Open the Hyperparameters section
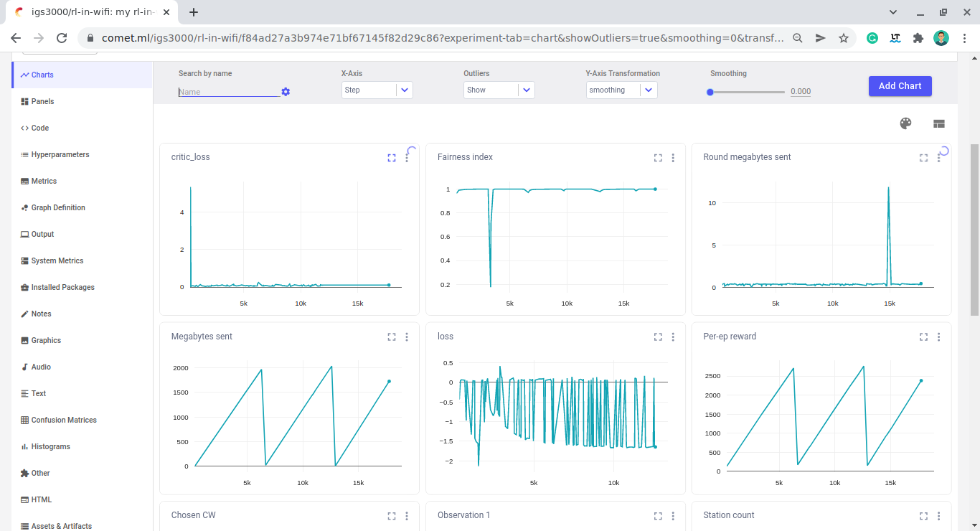 (x=83, y=154)
